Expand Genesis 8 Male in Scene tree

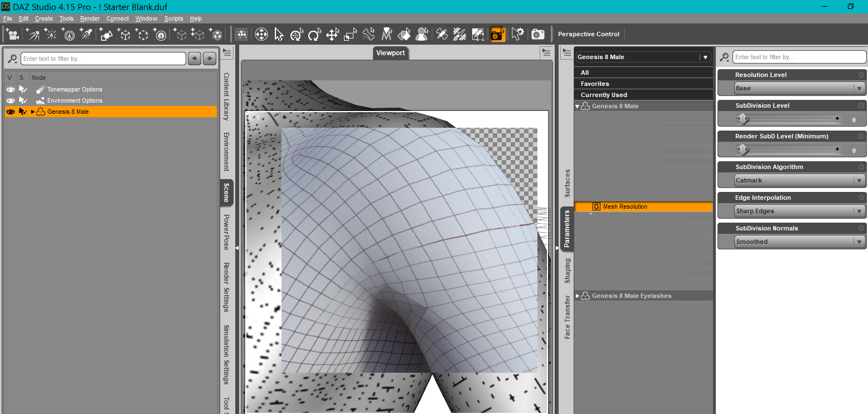point(33,112)
